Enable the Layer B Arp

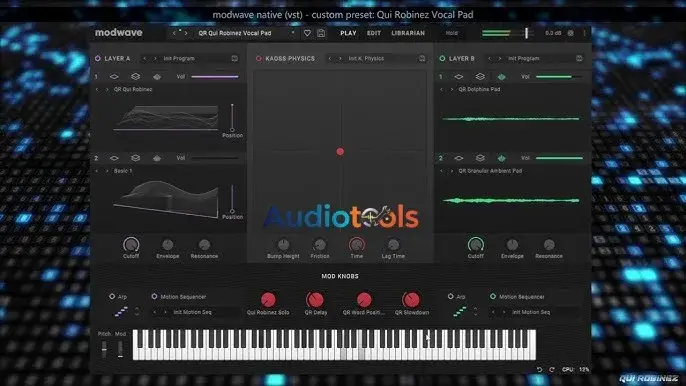pos(451,296)
